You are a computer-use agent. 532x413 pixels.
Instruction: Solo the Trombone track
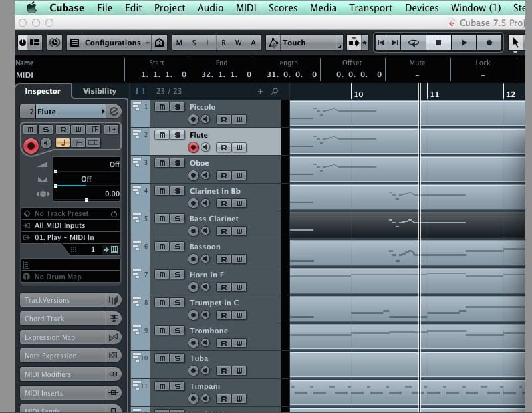pyautogui.click(x=177, y=330)
